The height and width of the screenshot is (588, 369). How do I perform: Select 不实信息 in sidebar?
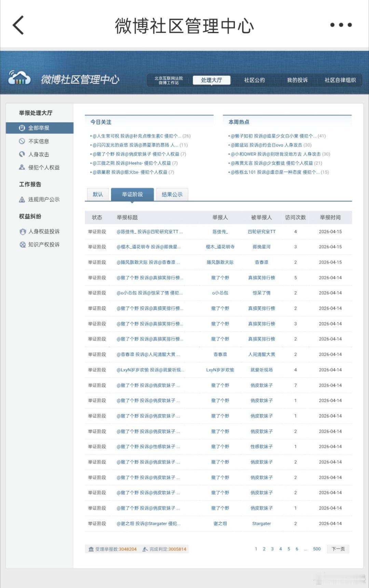(x=39, y=141)
